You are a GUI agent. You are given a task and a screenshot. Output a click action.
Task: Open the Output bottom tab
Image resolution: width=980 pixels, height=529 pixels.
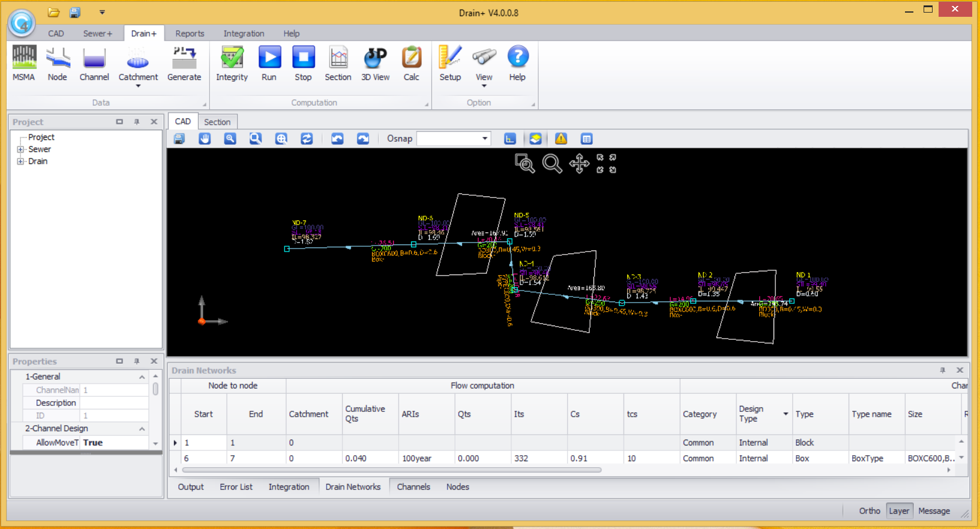coord(191,487)
